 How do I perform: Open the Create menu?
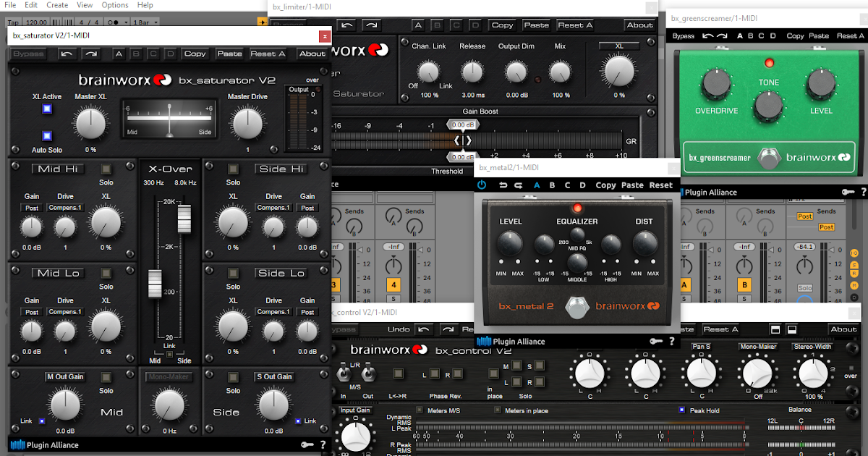coord(57,5)
